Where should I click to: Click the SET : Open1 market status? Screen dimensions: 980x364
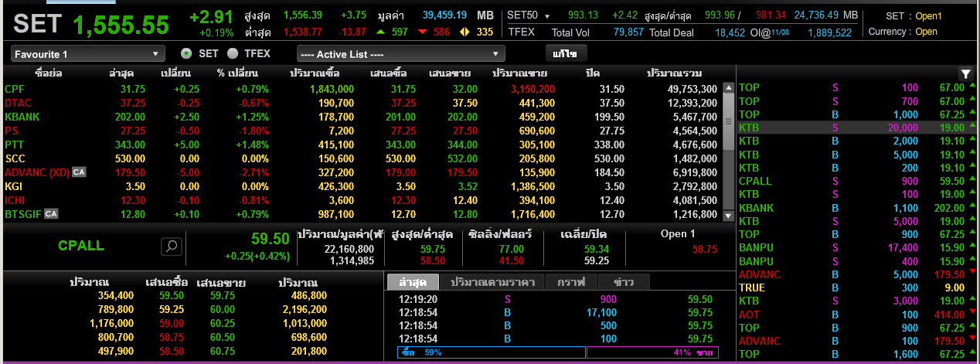[x=914, y=16]
